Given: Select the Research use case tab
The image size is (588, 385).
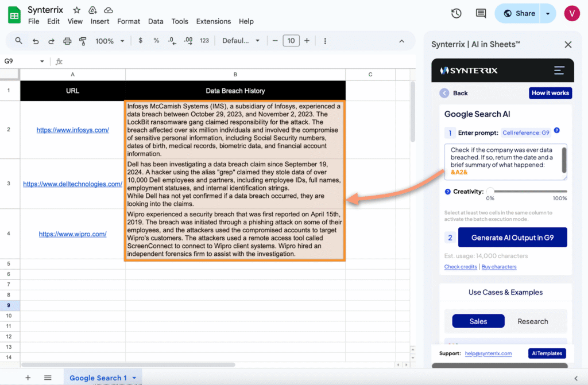Looking at the screenshot, I should coord(532,321).
